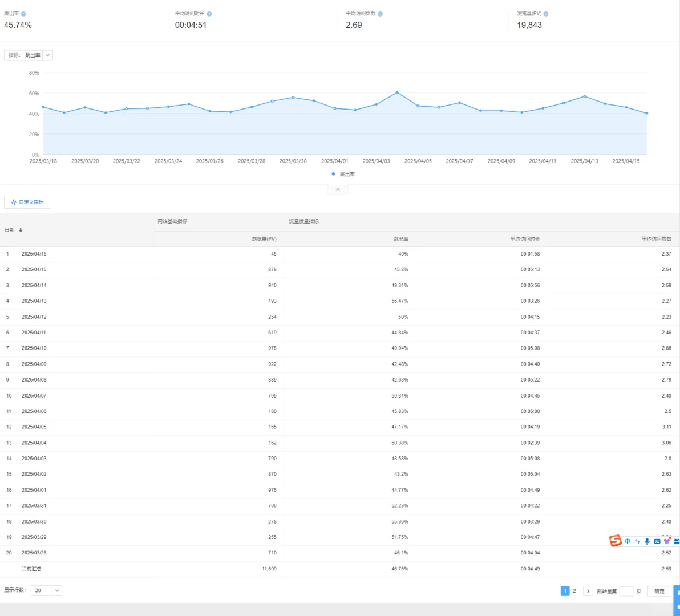Click Sogou input method S logo
This screenshot has height=616, width=680.
coord(615,541)
